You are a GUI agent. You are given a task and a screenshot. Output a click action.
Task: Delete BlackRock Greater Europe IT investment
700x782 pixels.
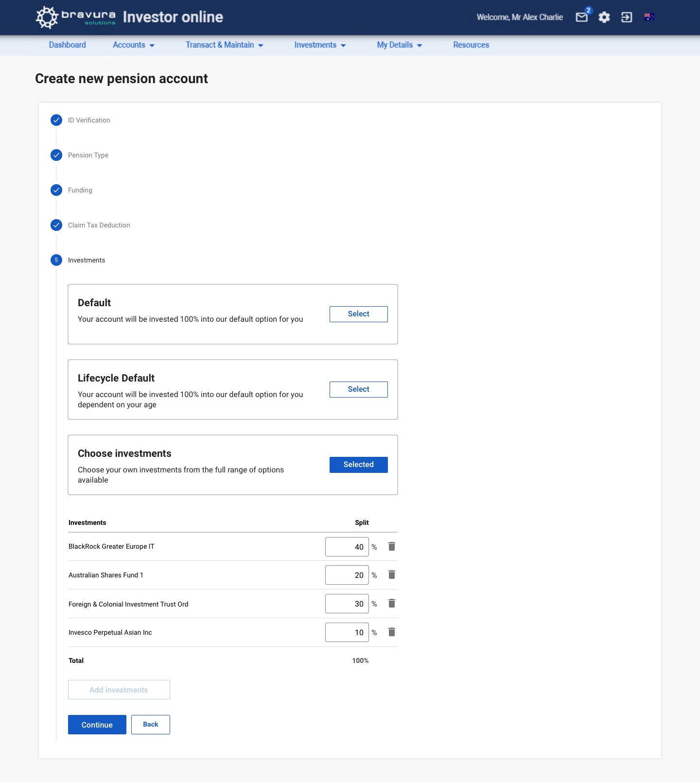(392, 546)
